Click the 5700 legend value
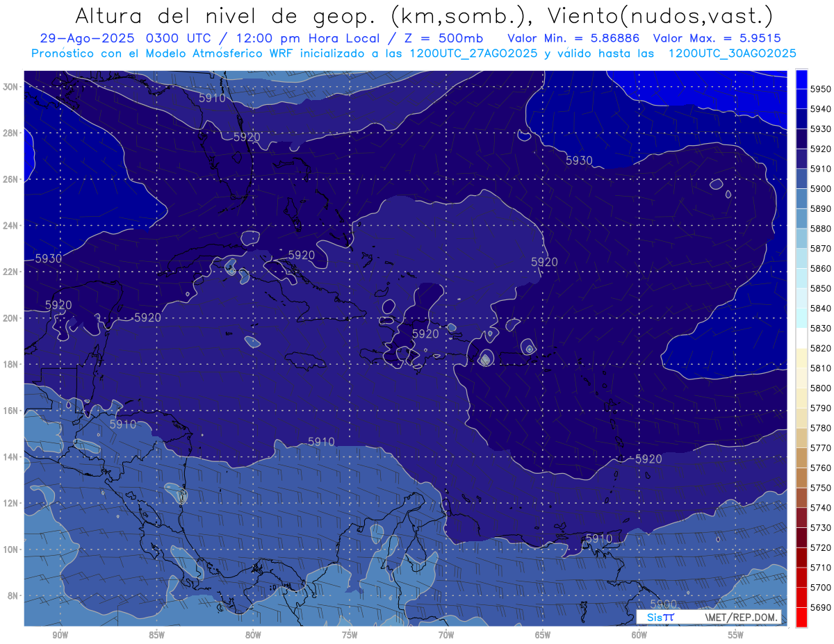The image size is (834, 644). click(821, 587)
